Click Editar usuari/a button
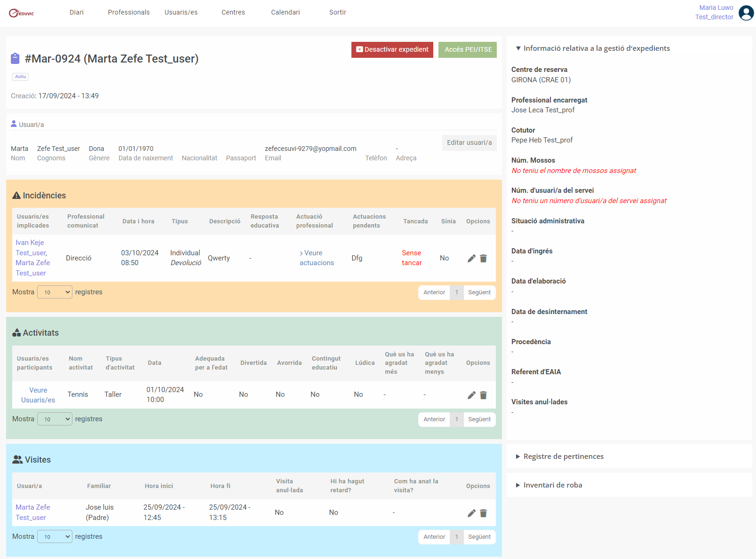The width and height of the screenshot is (756, 559). pos(470,142)
